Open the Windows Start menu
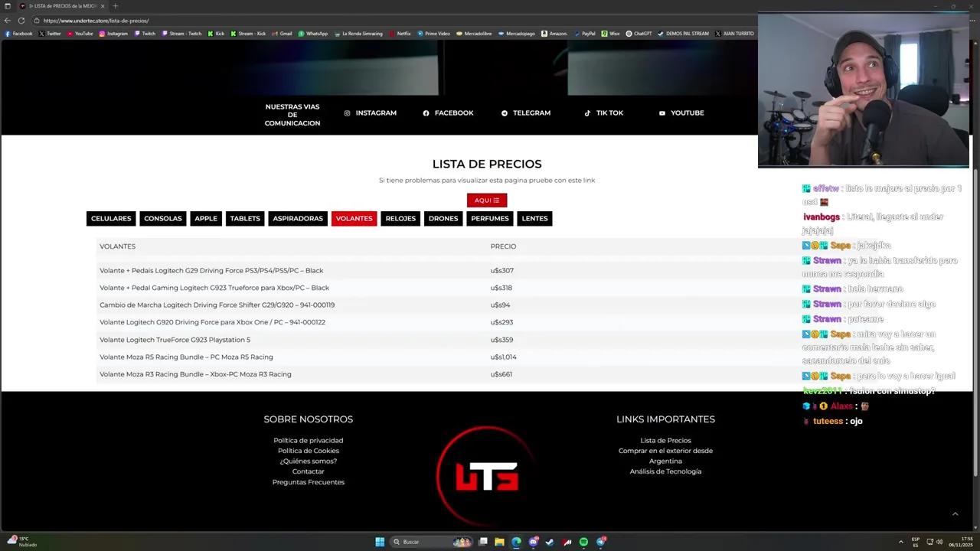The image size is (980, 551). click(x=380, y=542)
